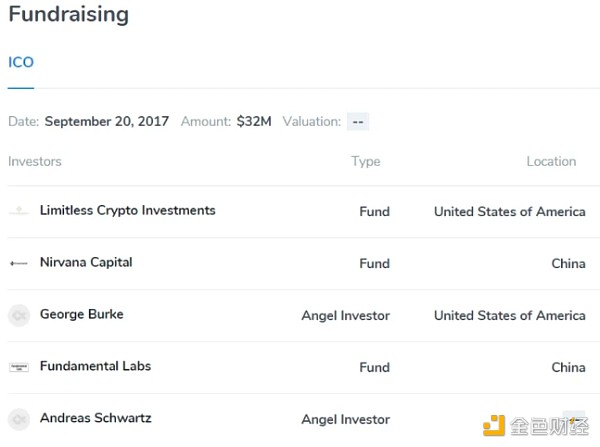Click George Burke's Angel Investor type
600x447 pixels.
click(x=345, y=316)
